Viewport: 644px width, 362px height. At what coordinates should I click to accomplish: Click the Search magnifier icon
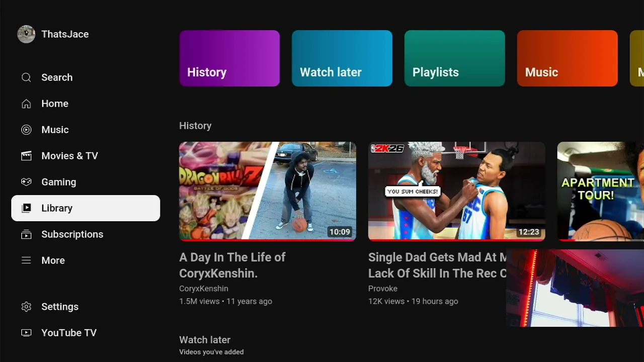click(x=26, y=77)
